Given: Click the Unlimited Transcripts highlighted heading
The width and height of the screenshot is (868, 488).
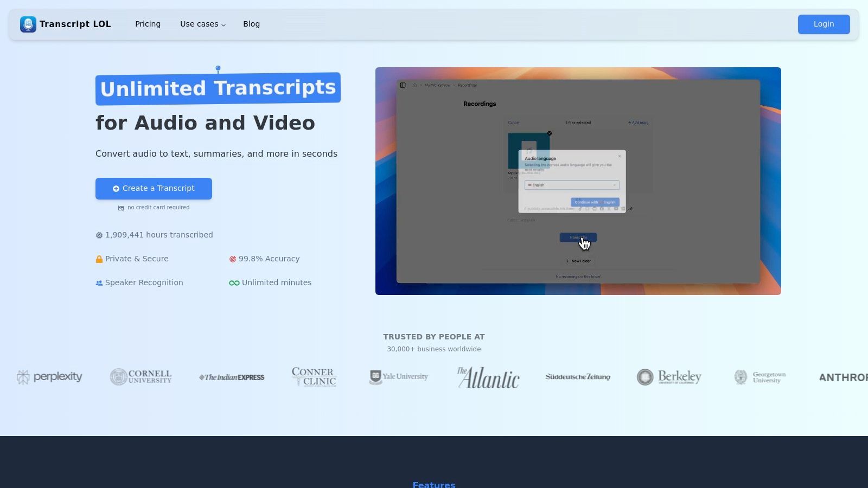Looking at the screenshot, I should 218,88.
